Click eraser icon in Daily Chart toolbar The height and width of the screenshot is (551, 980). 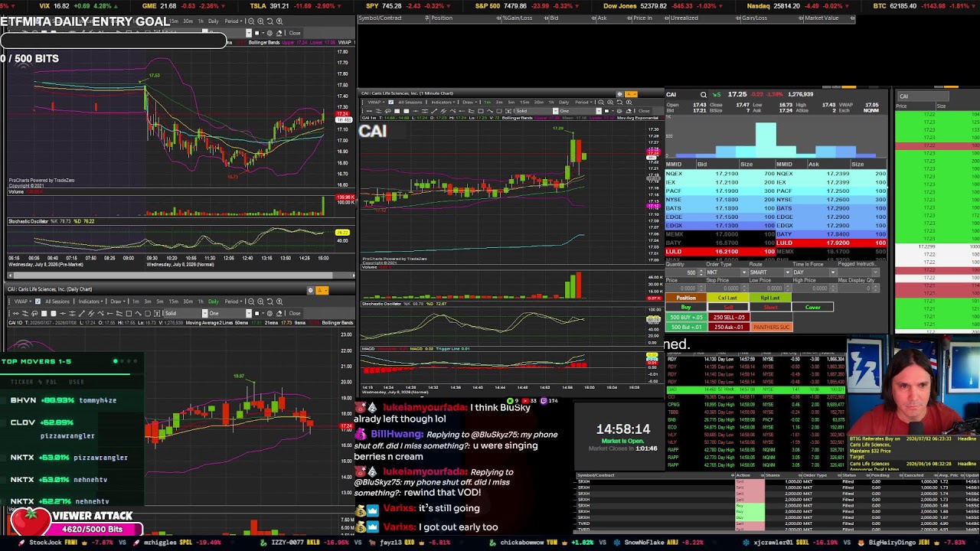coord(279,313)
